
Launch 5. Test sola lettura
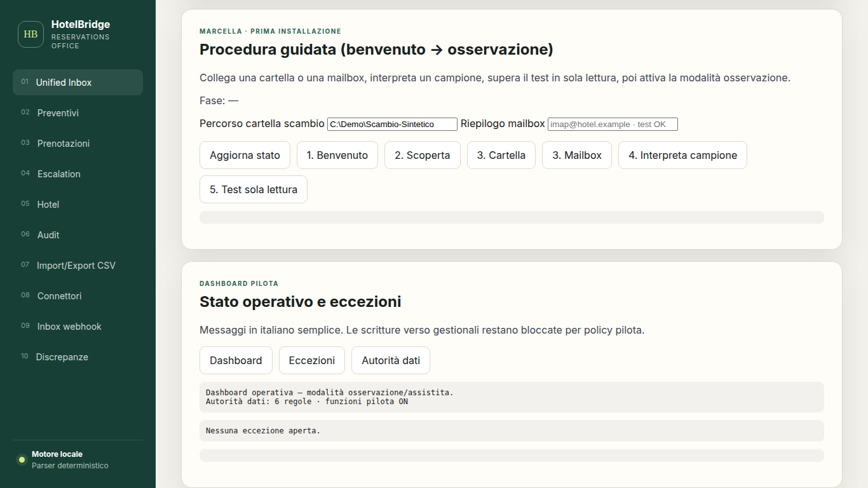tap(254, 189)
